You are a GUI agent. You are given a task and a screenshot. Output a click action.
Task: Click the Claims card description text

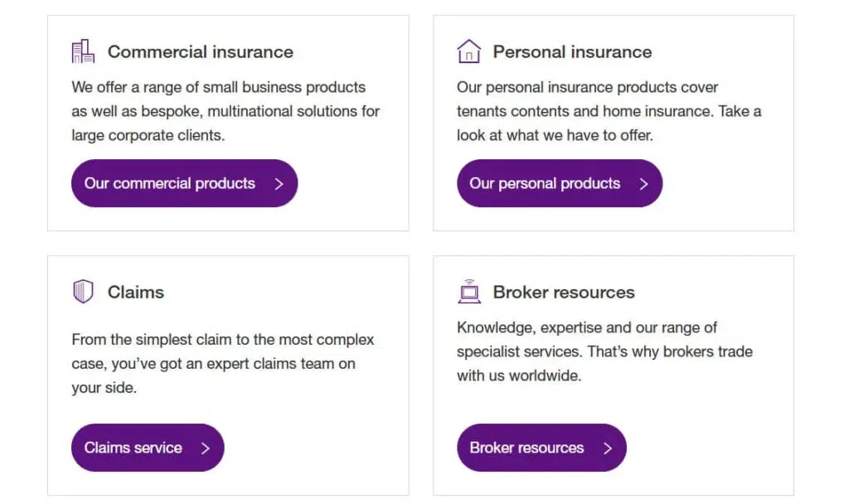point(222,363)
